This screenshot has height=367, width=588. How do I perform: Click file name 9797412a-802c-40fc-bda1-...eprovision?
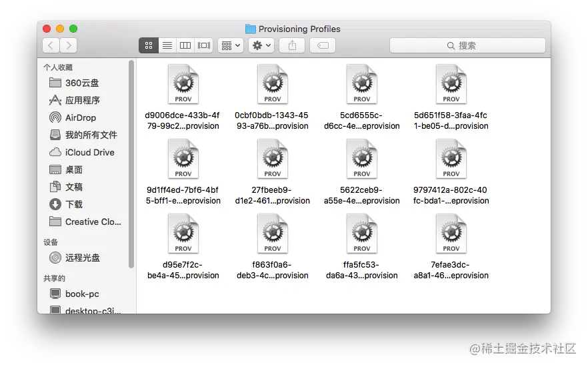point(451,196)
